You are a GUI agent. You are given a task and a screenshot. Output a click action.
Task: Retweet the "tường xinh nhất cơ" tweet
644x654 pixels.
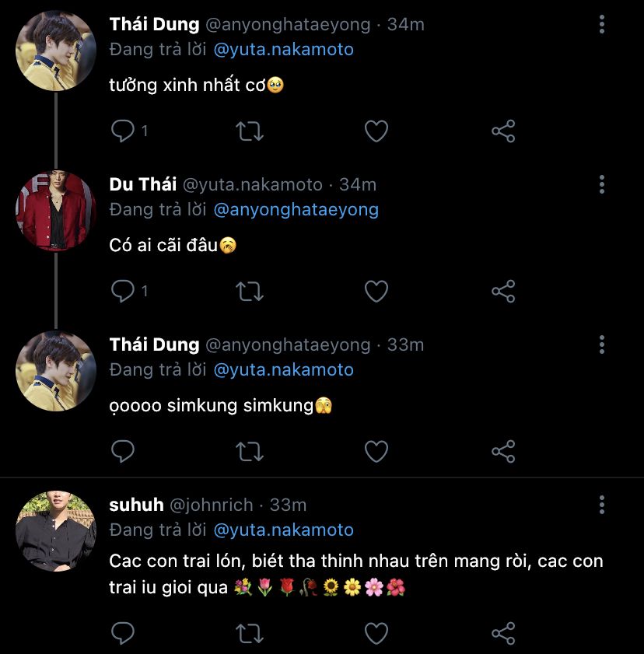point(250,131)
